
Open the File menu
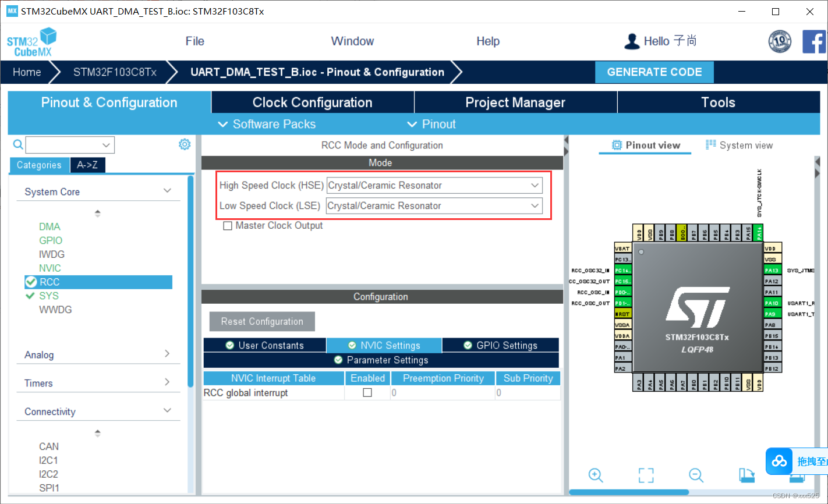(194, 41)
